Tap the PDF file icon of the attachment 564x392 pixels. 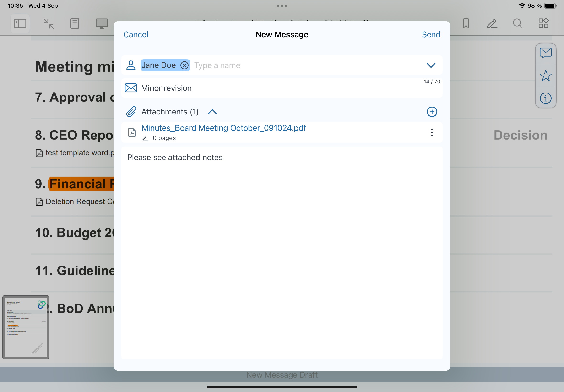132,133
